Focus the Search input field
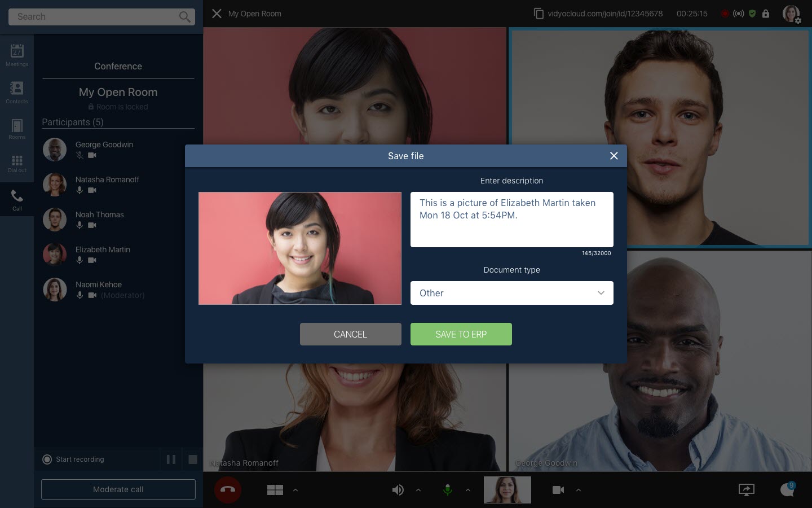812x508 pixels. 101,17
